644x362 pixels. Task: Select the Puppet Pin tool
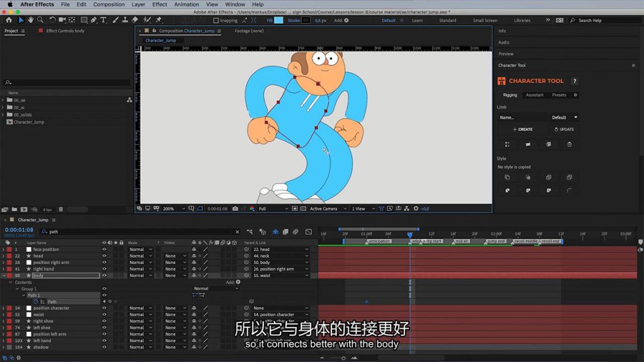point(159,19)
